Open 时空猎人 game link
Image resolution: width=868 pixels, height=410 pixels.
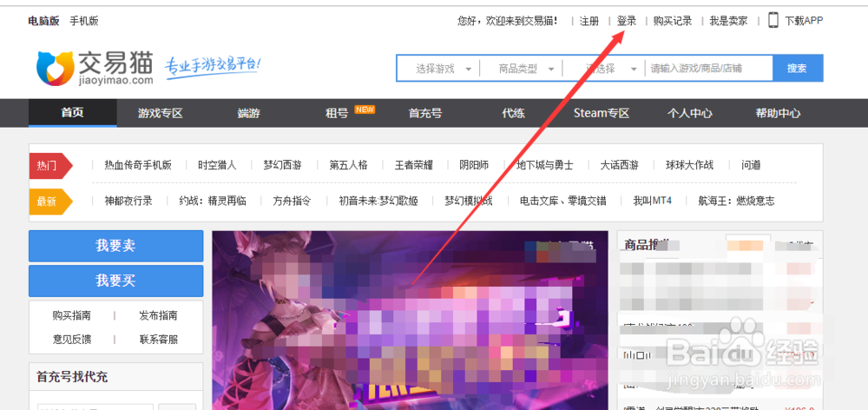click(x=217, y=165)
